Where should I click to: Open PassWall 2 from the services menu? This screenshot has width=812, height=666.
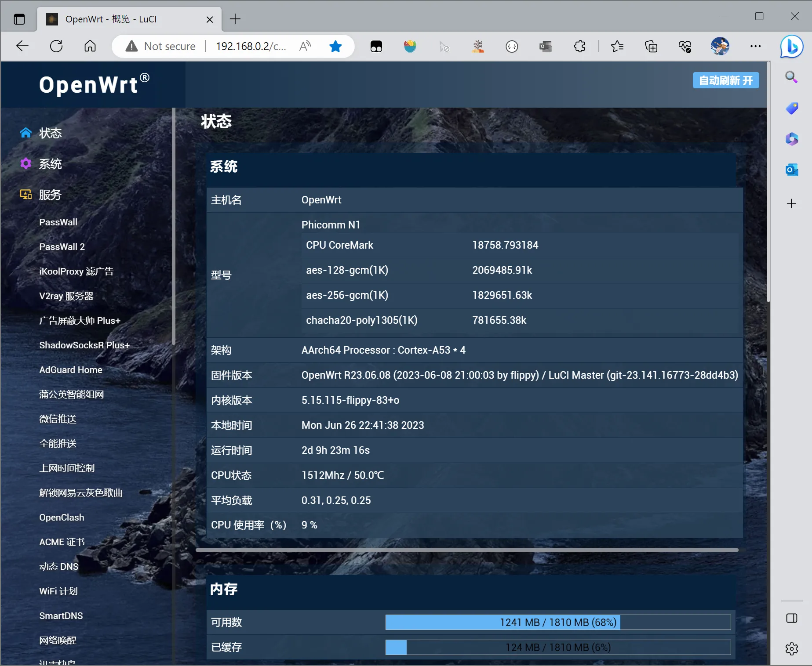[62, 247]
